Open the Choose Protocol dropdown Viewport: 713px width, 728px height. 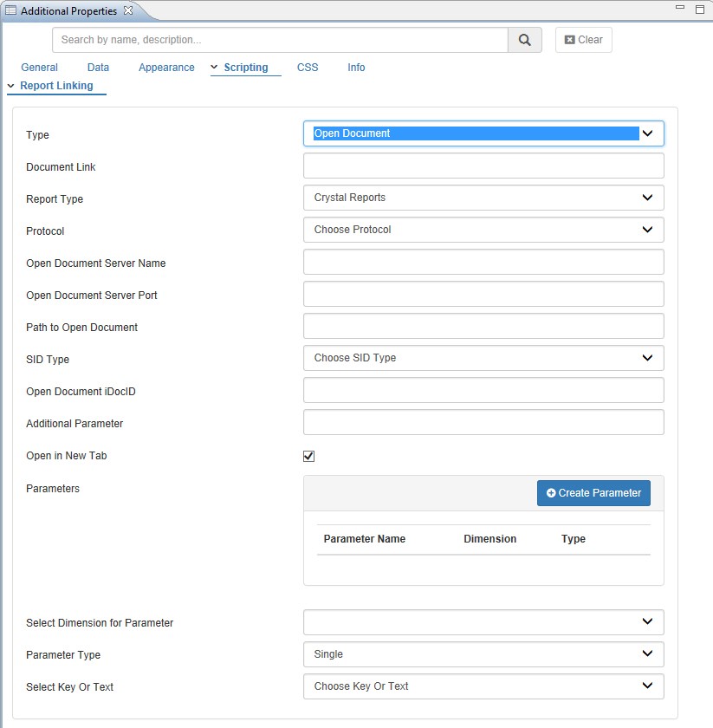click(x=483, y=230)
